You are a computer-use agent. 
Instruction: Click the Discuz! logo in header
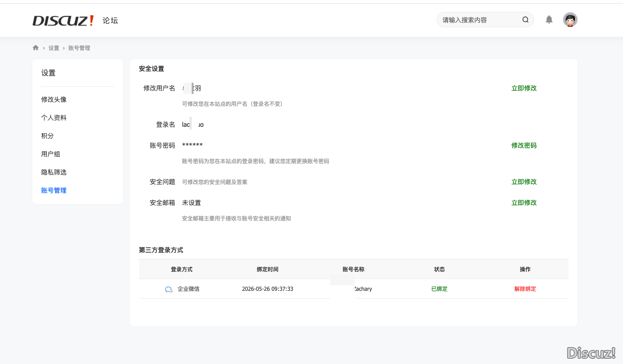[x=63, y=20]
